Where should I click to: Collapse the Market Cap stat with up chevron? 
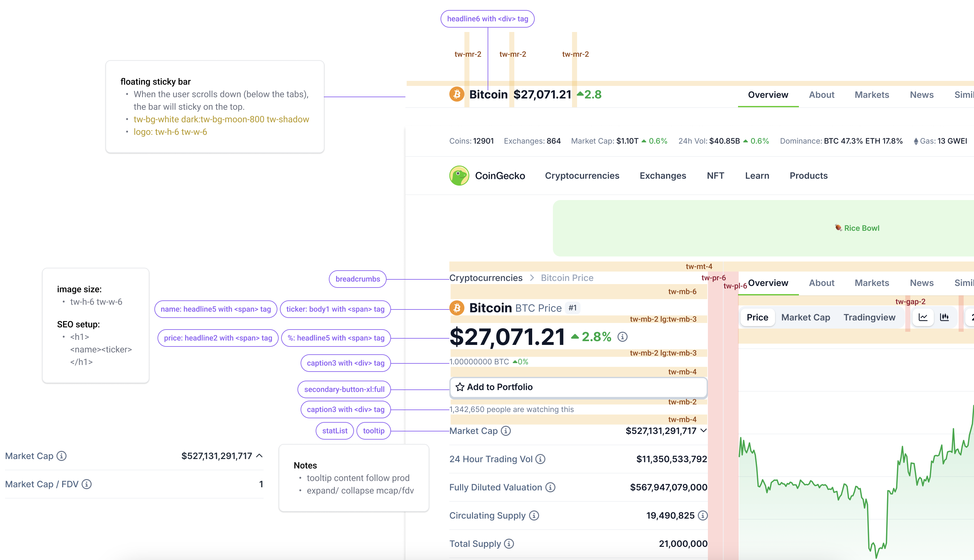pos(260,456)
